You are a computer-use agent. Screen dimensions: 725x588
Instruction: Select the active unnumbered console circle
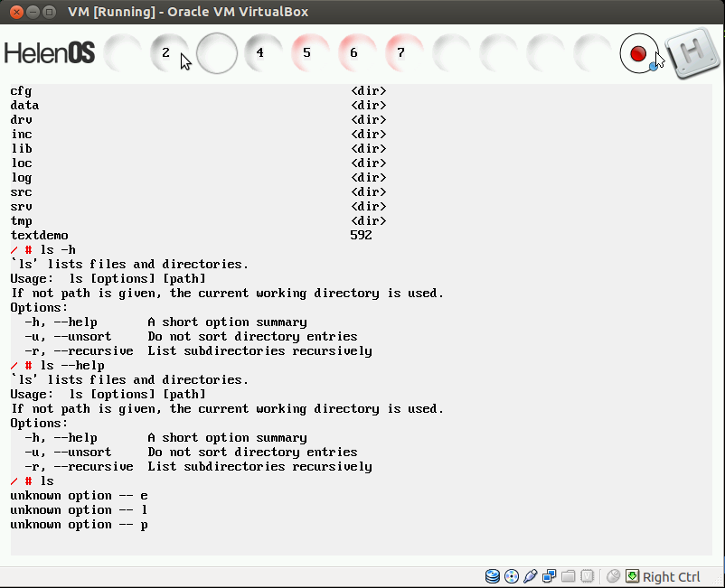pos(216,53)
